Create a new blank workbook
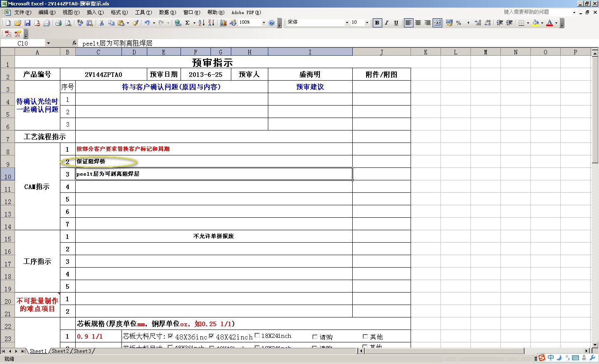 point(8,23)
